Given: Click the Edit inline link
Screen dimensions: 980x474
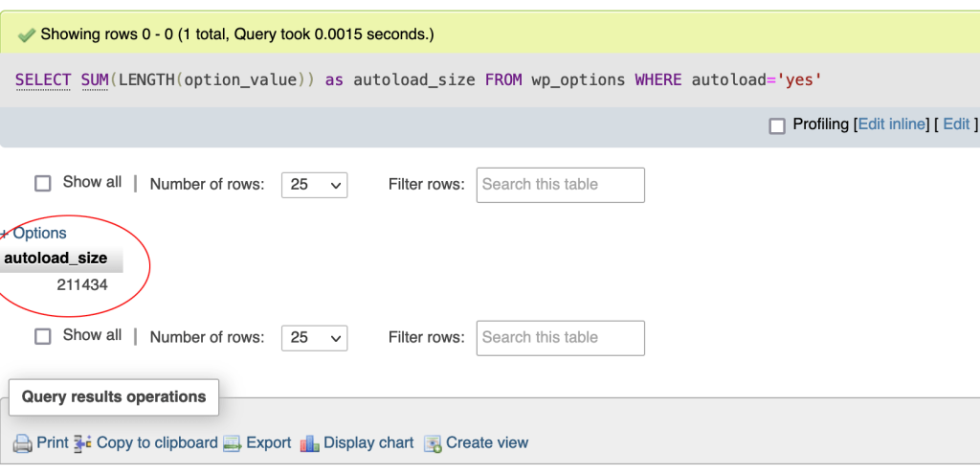Looking at the screenshot, I should click(x=892, y=124).
